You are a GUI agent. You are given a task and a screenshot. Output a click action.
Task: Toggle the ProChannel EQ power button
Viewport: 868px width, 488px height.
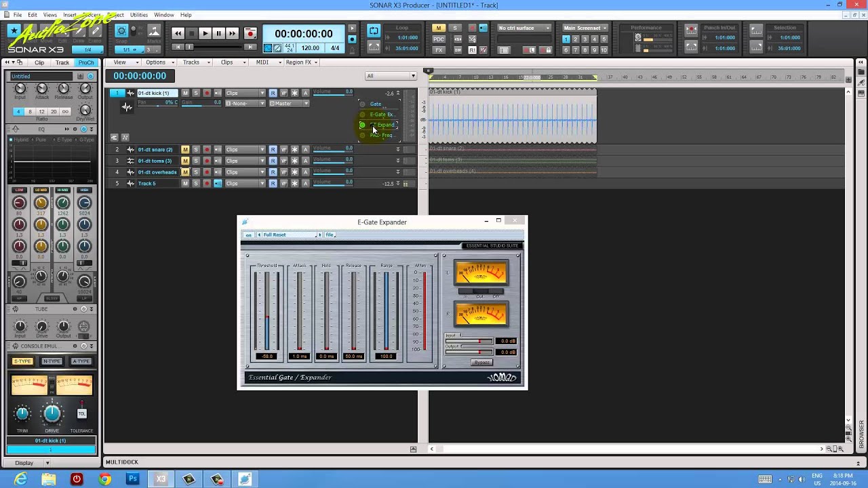84,129
